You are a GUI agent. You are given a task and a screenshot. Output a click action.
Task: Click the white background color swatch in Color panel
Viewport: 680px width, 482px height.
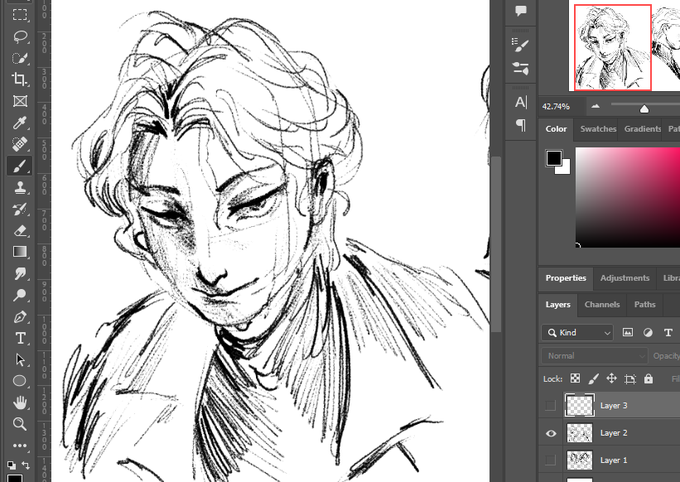tap(564, 168)
